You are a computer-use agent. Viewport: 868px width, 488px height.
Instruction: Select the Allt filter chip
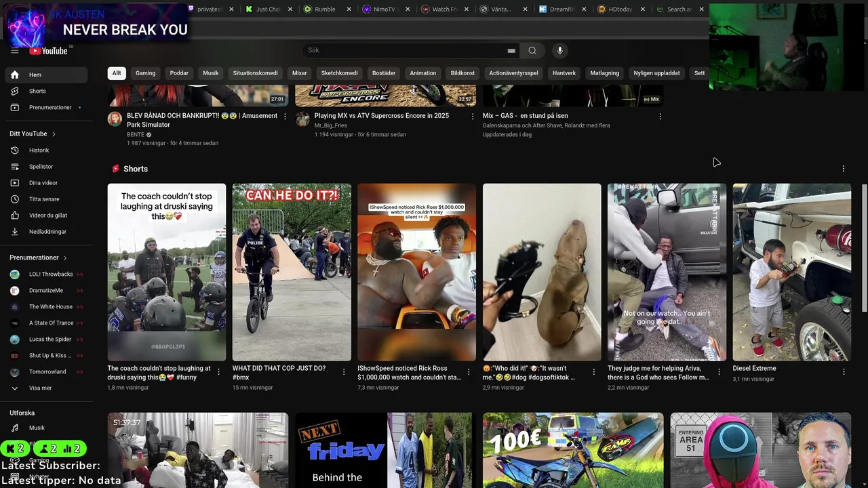click(x=117, y=73)
